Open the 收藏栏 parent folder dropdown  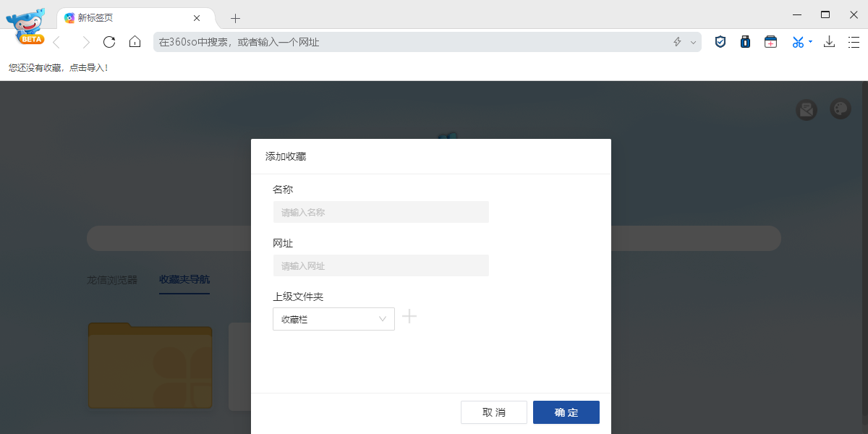tap(333, 318)
